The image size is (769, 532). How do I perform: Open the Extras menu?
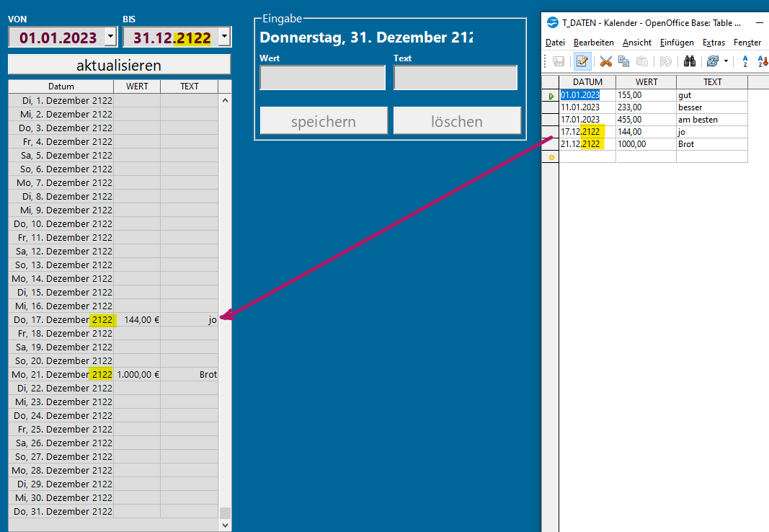pos(714,43)
